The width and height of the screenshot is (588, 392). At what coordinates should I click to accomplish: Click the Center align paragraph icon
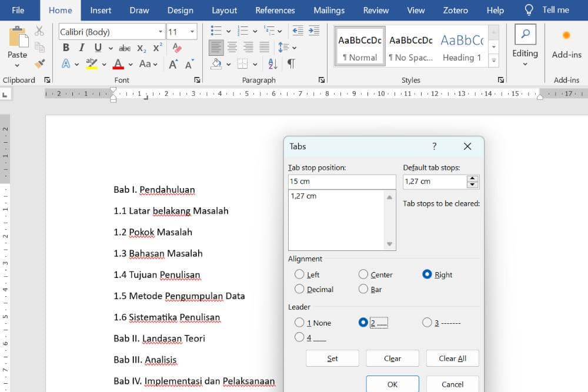click(x=232, y=48)
